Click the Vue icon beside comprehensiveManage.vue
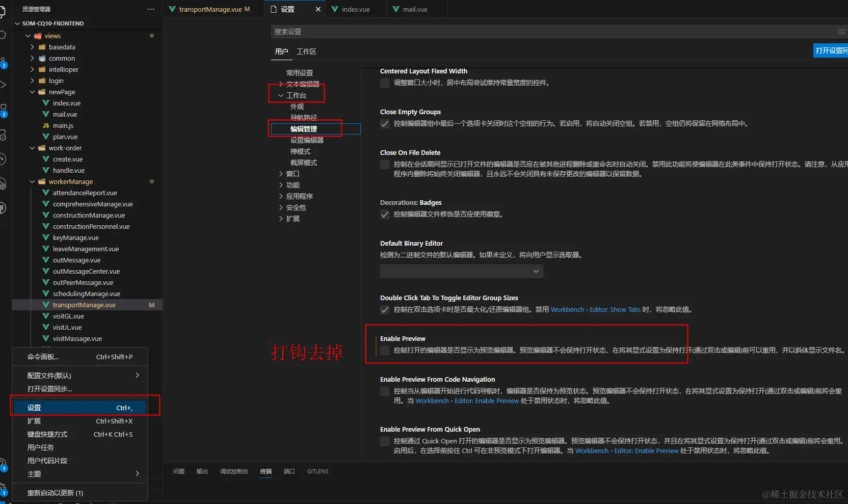848x504 pixels. click(46, 204)
